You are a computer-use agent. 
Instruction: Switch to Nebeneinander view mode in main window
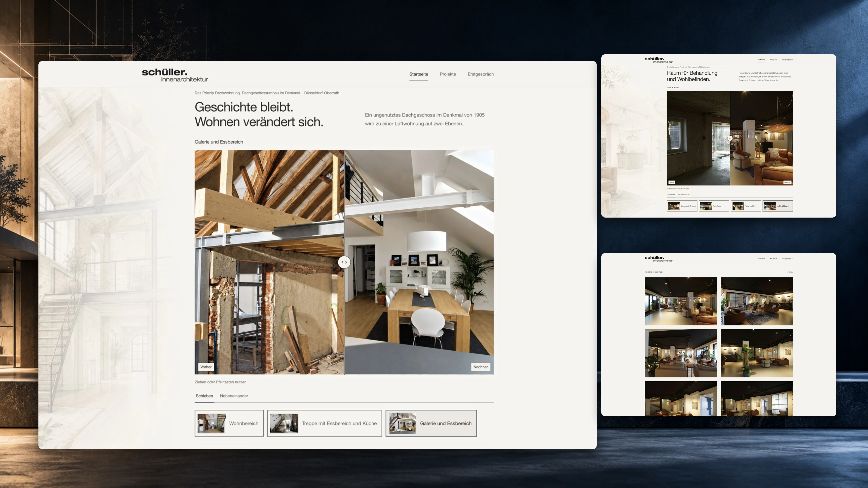pyautogui.click(x=234, y=396)
